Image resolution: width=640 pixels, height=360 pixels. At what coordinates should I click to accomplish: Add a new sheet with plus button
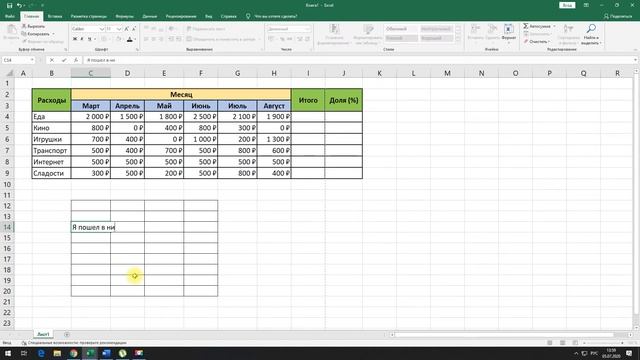pos(67,334)
